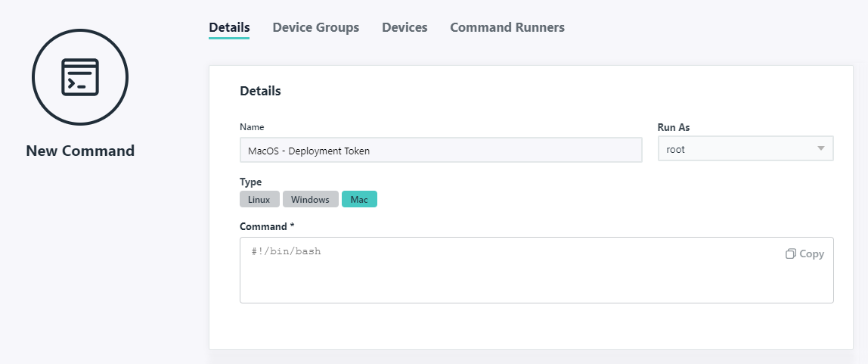Click the New Command title text

click(x=80, y=151)
